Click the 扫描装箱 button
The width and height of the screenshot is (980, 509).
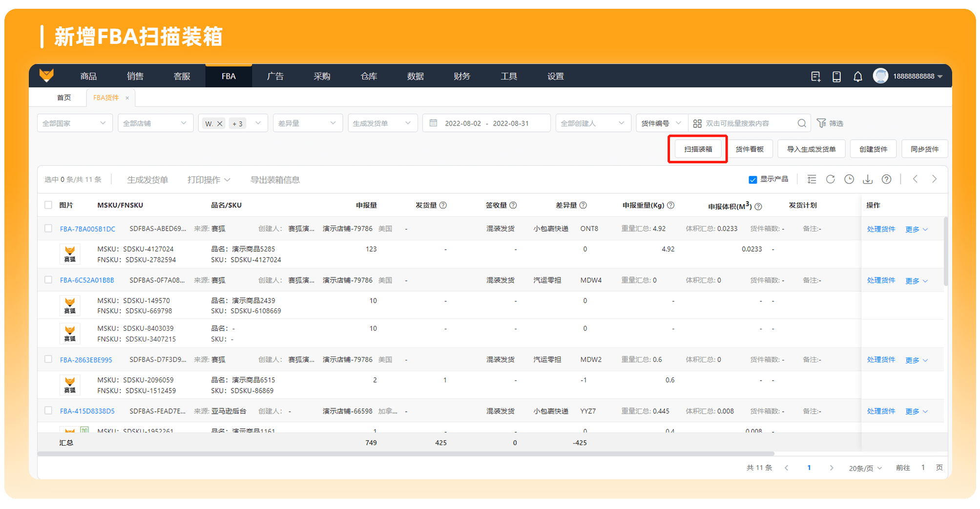(698, 149)
